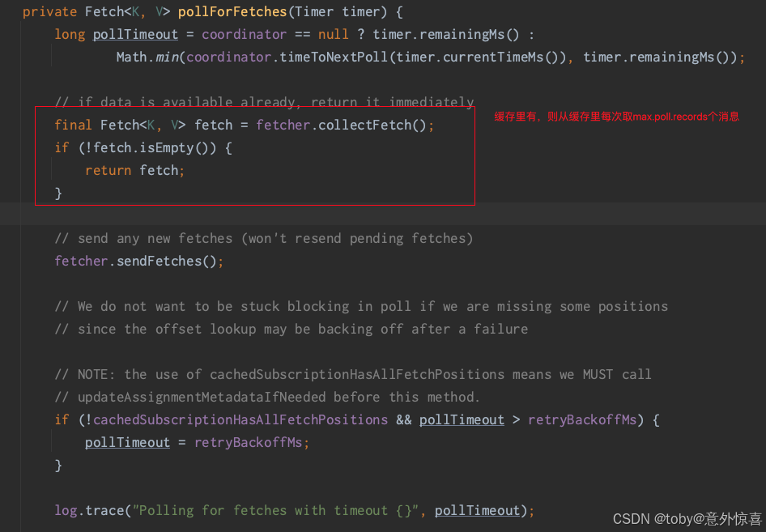Click the 'NOTE: the use of' comment line

pos(353,375)
